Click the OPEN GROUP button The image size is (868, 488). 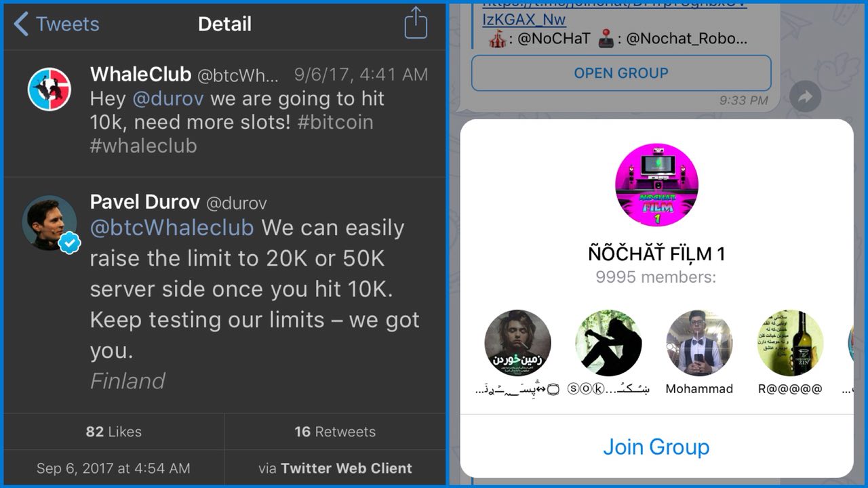621,73
